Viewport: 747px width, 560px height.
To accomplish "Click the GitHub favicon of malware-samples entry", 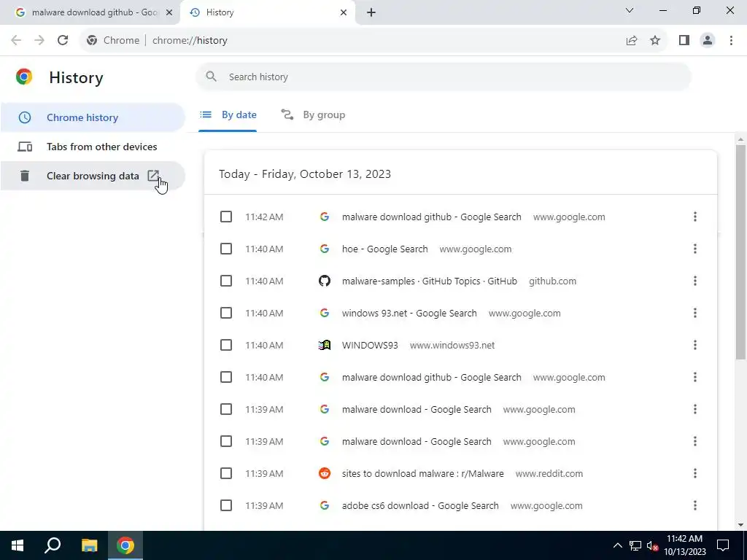I will pyautogui.click(x=325, y=281).
